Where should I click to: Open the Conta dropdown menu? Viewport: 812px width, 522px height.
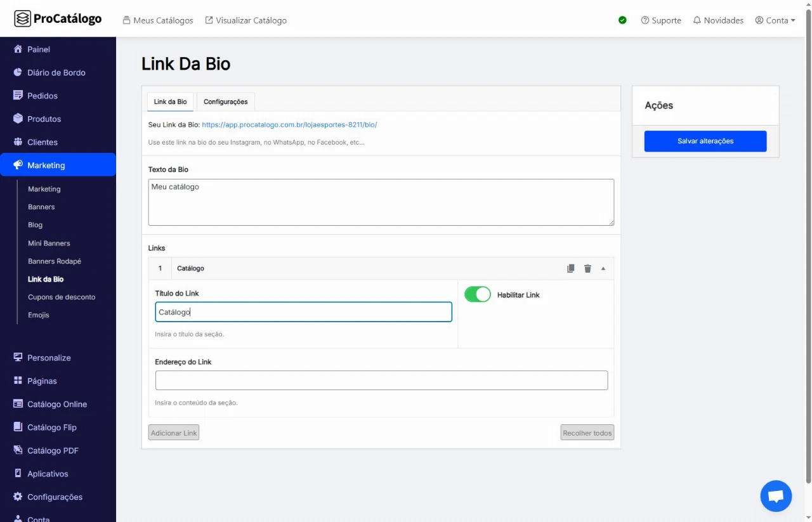(x=775, y=20)
